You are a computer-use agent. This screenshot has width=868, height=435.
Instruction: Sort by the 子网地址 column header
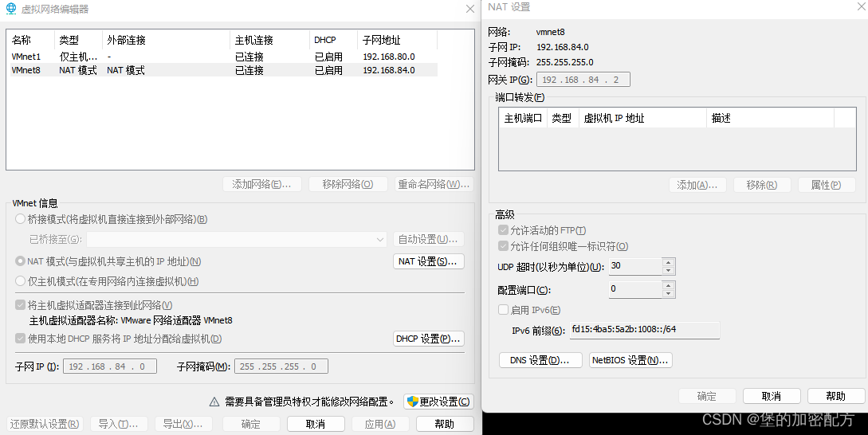(398, 40)
